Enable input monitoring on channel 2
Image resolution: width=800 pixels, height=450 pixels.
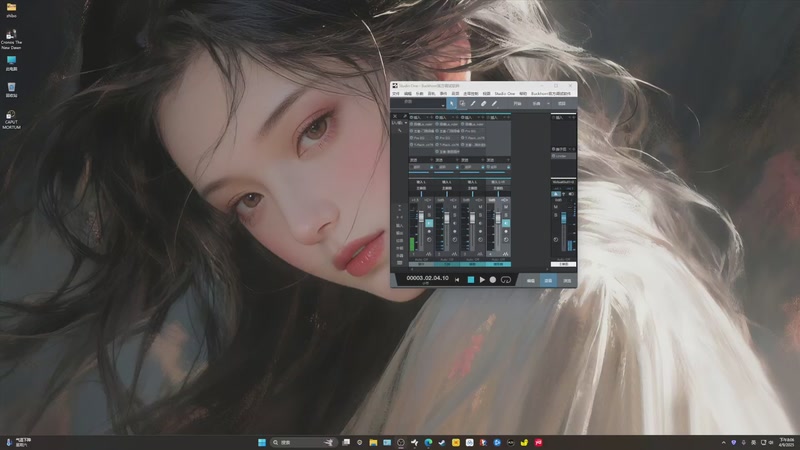pos(455,223)
